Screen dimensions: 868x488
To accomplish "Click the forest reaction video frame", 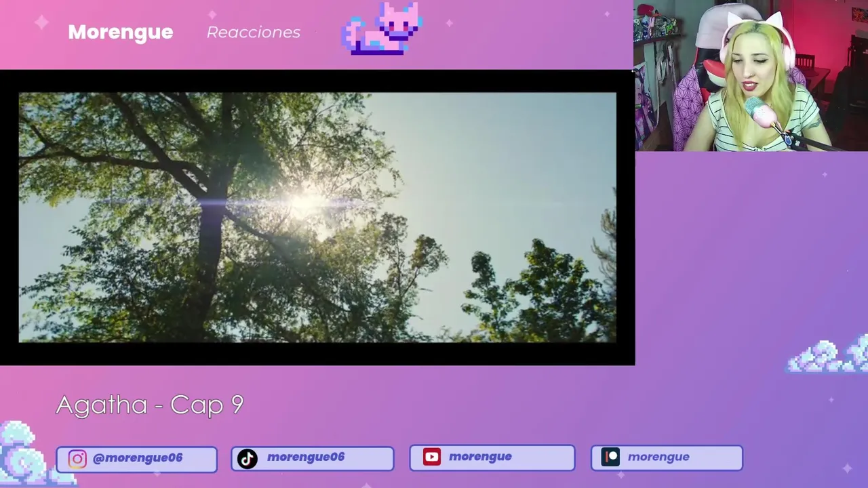I will tap(317, 217).
